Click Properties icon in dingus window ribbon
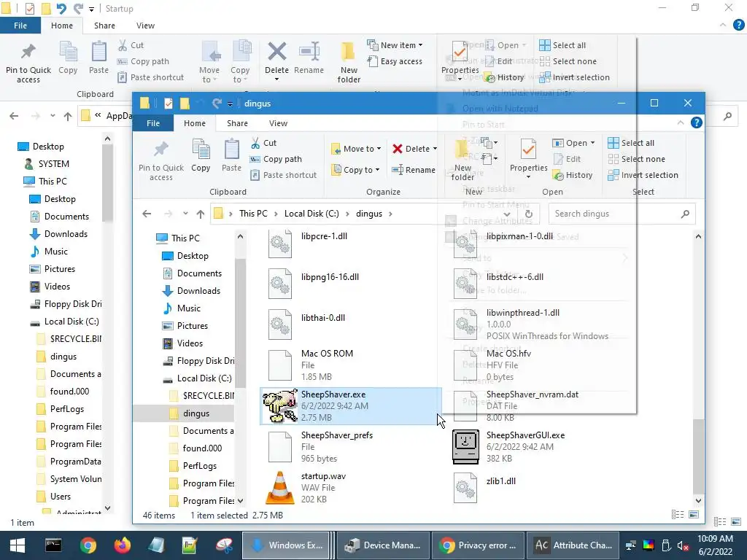747x560 pixels. [528, 149]
